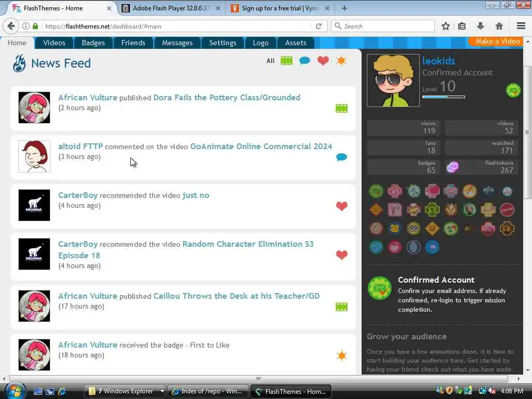The width and height of the screenshot is (532, 399).
Task: Click heart icon on Random Character Elimination row
Action: (342, 255)
